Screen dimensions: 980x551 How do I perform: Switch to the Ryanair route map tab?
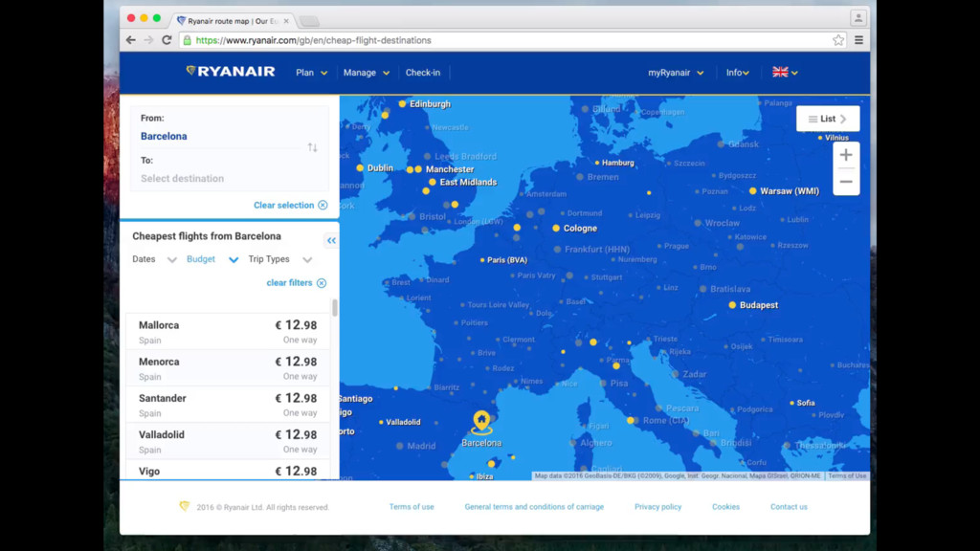tap(233, 21)
